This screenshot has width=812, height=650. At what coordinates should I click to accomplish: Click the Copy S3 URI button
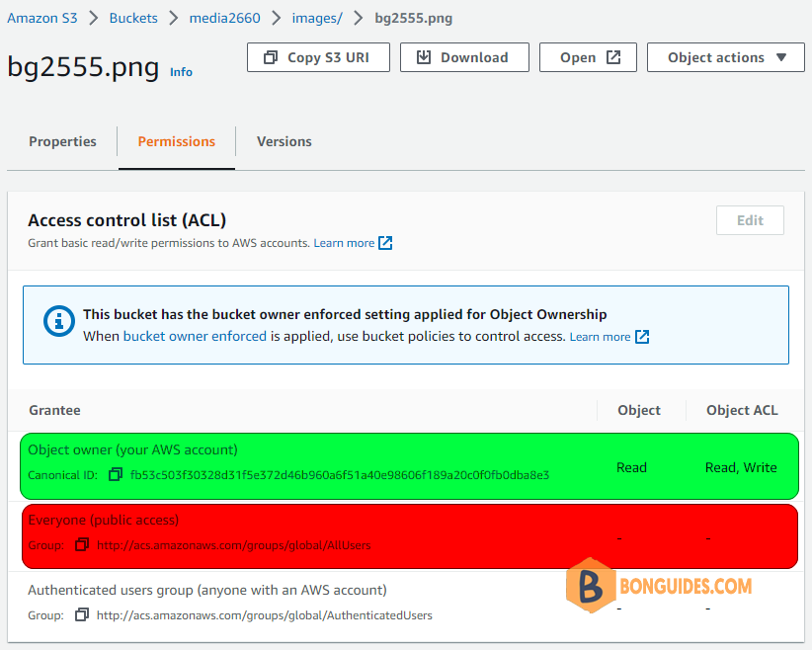(x=318, y=57)
